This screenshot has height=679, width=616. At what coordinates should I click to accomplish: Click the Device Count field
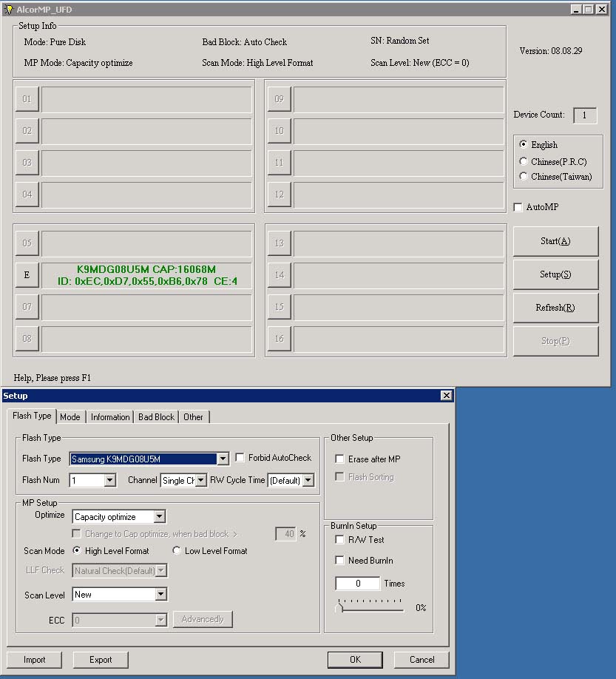pos(585,115)
